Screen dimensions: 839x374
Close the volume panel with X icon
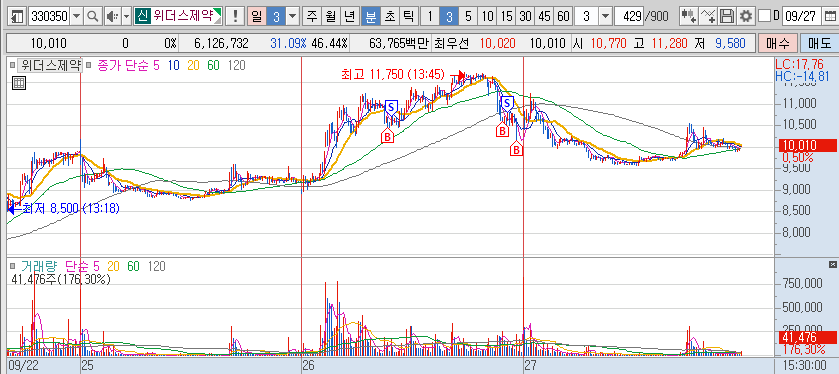click(x=832, y=265)
